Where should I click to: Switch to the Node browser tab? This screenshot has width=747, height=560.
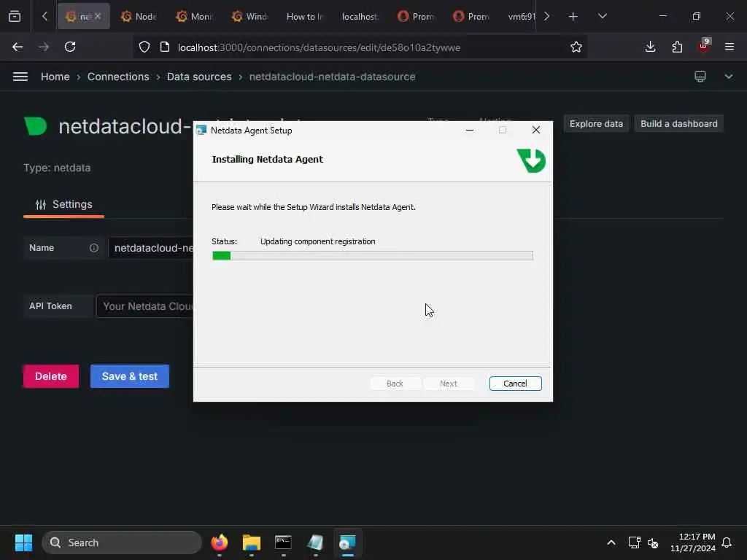(x=139, y=17)
